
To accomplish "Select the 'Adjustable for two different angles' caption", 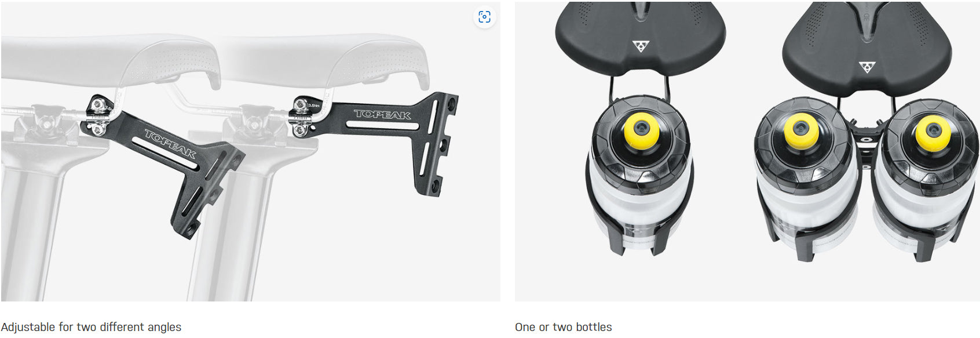I will coord(91,327).
